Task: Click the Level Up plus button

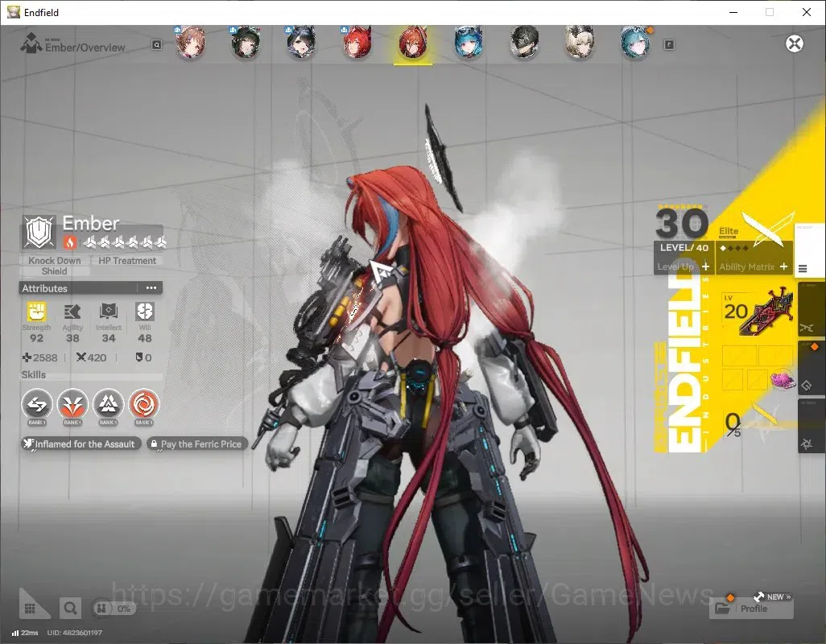Action: tap(705, 267)
